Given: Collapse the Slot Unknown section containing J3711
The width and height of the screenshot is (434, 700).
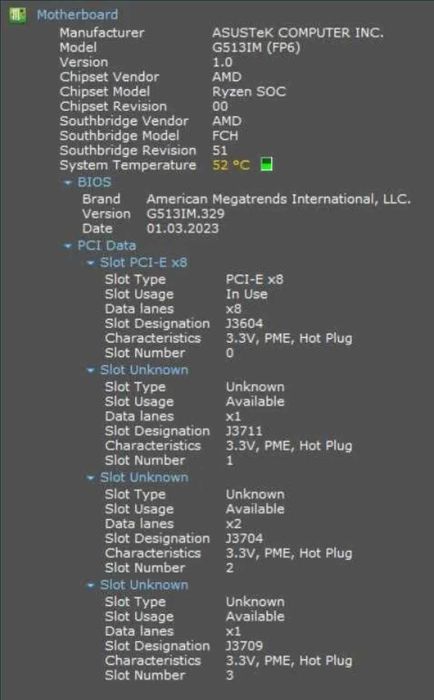Looking at the screenshot, I should point(90,371).
